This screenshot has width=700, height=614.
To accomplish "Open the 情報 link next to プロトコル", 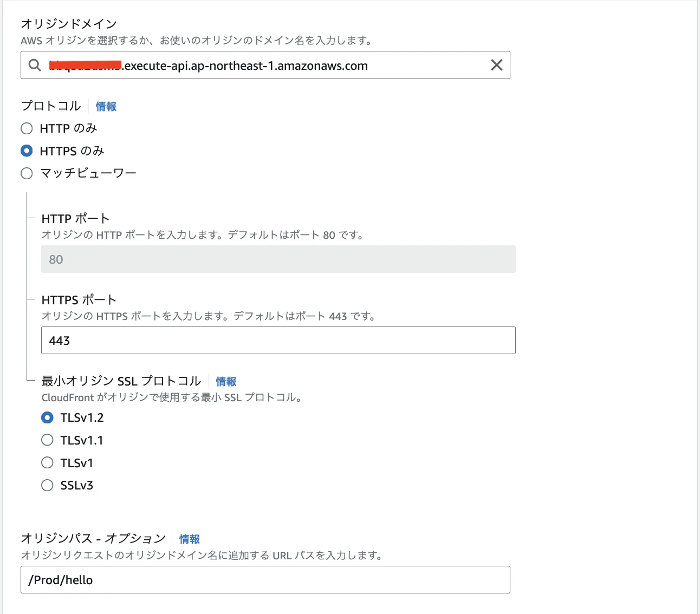I will click(106, 106).
